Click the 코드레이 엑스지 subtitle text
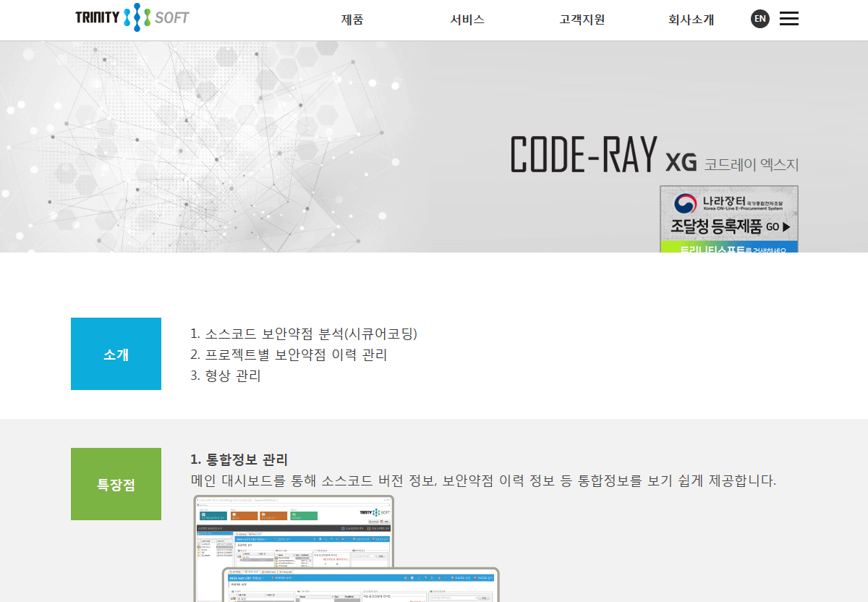The height and width of the screenshot is (602, 868). click(752, 165)
